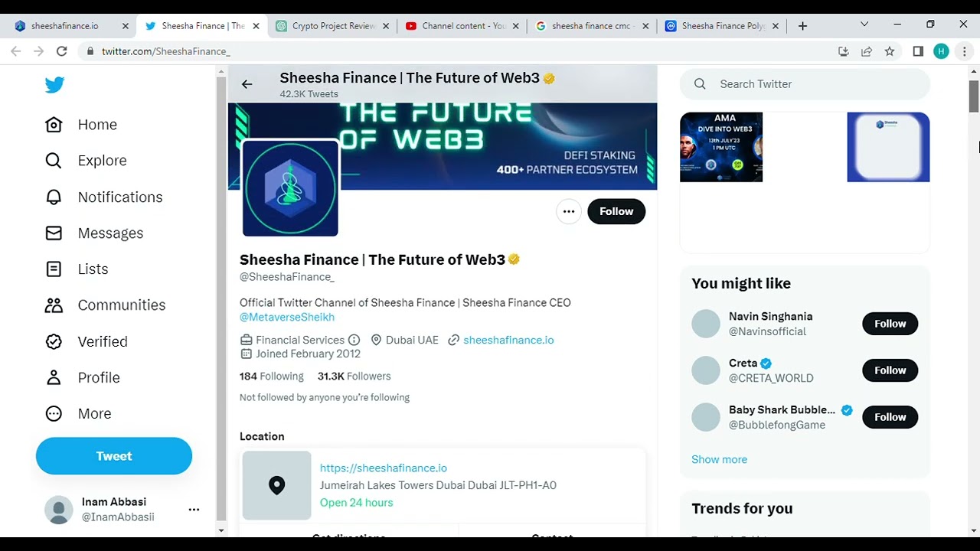Open tab search dropdown chevron
This screenshot has width=980, height=551.
pos(864,24)
